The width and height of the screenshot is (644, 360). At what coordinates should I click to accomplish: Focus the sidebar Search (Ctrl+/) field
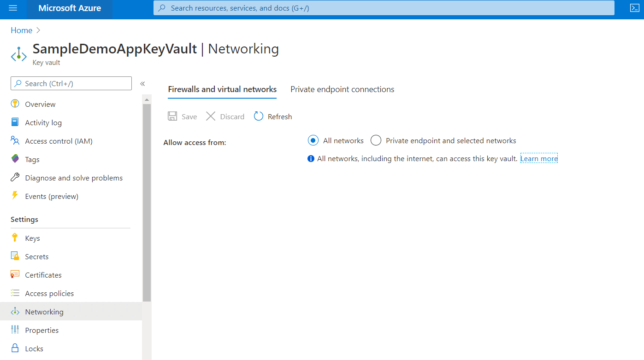(x=71, y=83)
